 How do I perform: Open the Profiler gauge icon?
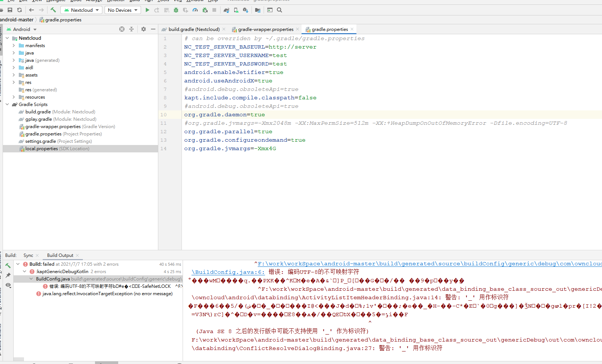195,10
